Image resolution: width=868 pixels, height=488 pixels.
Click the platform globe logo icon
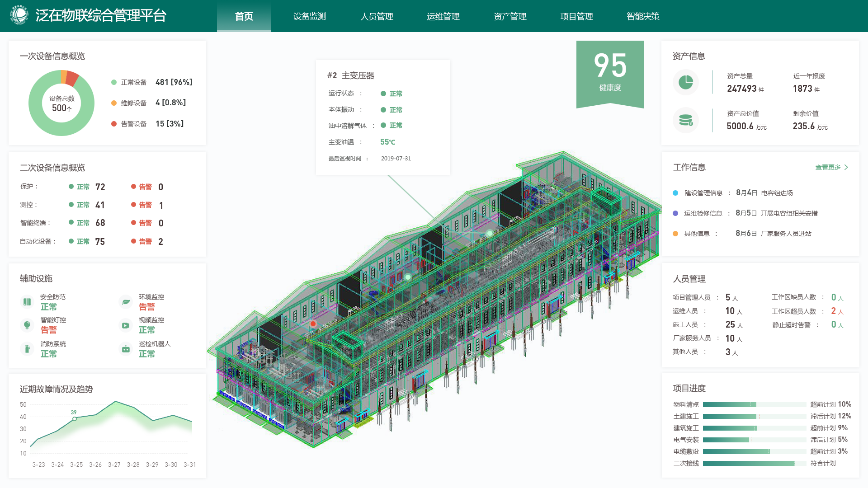(x=19, y=15)
